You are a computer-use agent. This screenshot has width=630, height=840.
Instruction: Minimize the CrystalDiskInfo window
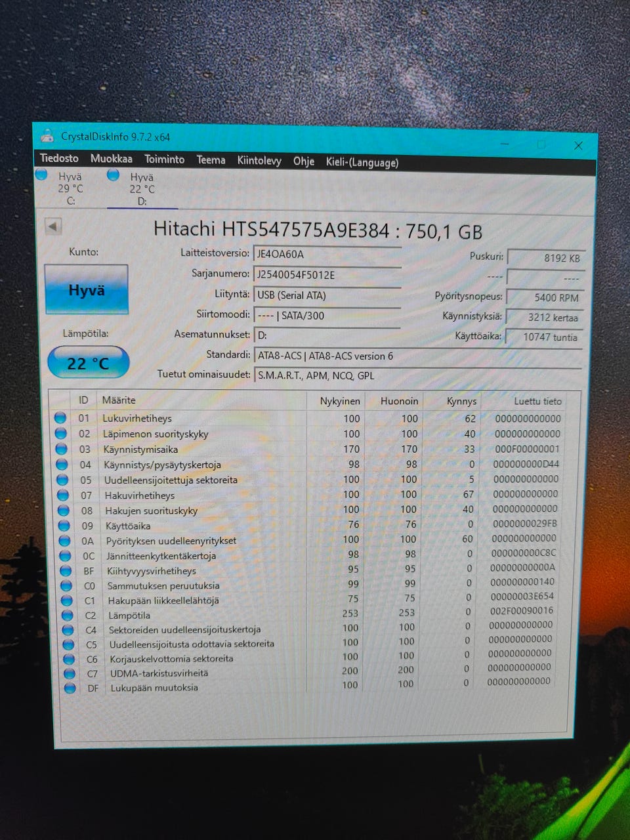tap(505, 143)
